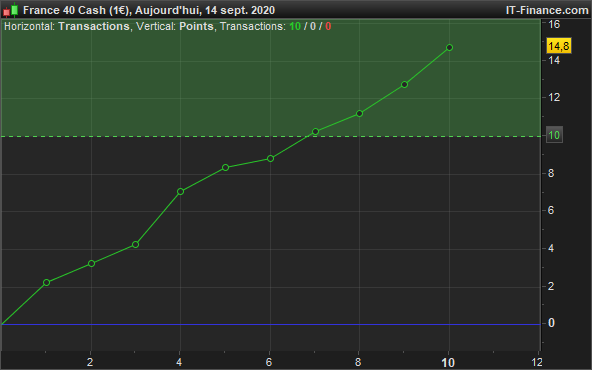Select the data point at transaction 4
Viewport: 592px width, 370px height.
(x=180, y=191)
